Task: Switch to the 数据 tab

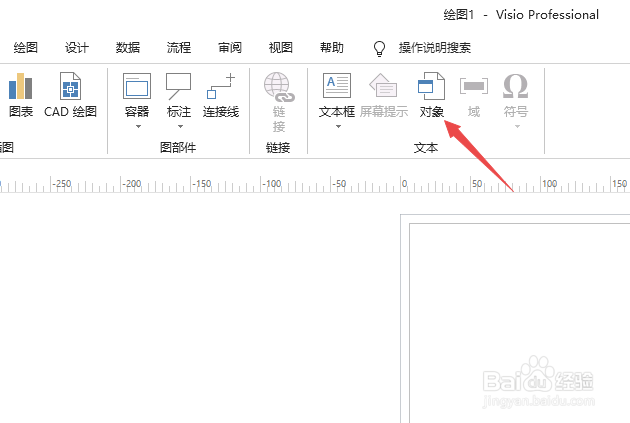Action: 128,47
